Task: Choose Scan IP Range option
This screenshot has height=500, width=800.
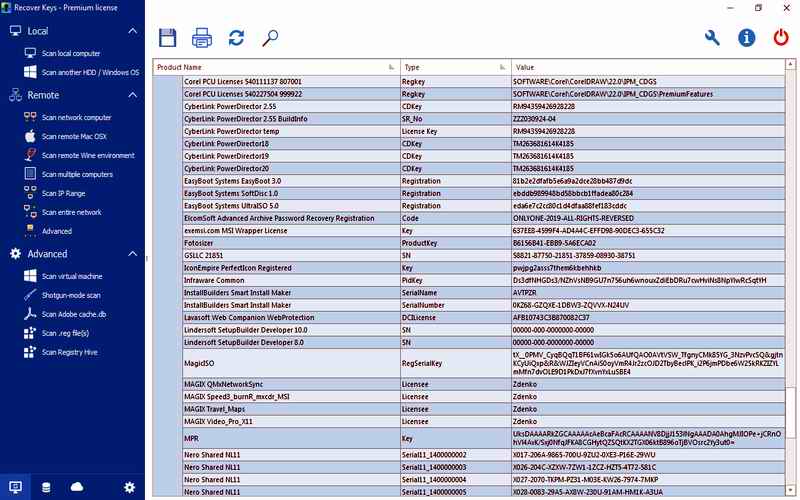Action: click(63, 193)
